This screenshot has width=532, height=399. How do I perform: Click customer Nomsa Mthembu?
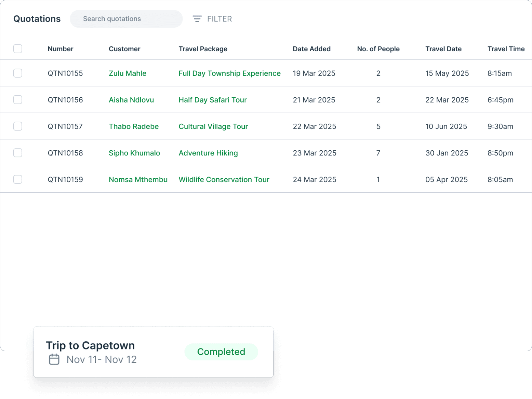point(138,179)
